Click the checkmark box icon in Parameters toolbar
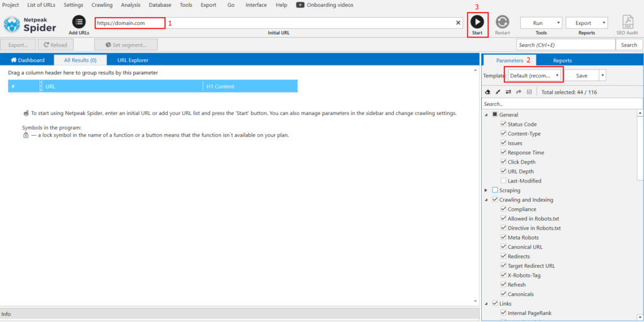The width and height of the screenshot is (644, 322). pos(529,92)
